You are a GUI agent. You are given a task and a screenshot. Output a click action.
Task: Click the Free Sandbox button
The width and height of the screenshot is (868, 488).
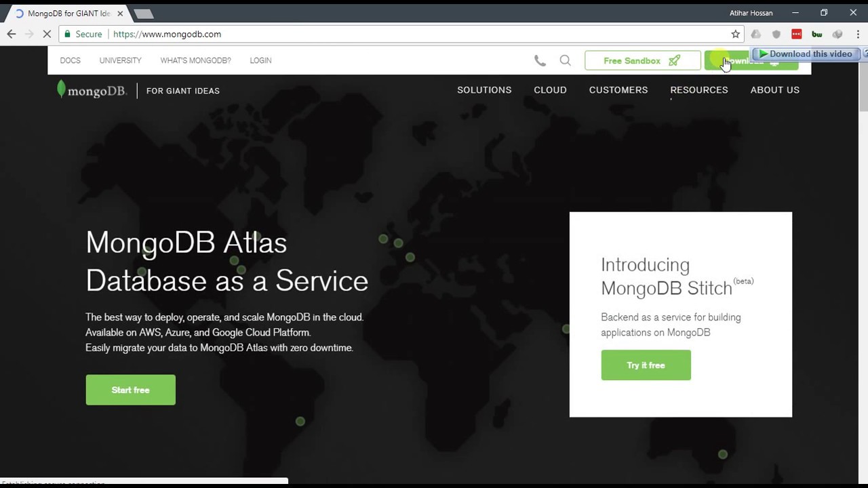tap(642, 60)
